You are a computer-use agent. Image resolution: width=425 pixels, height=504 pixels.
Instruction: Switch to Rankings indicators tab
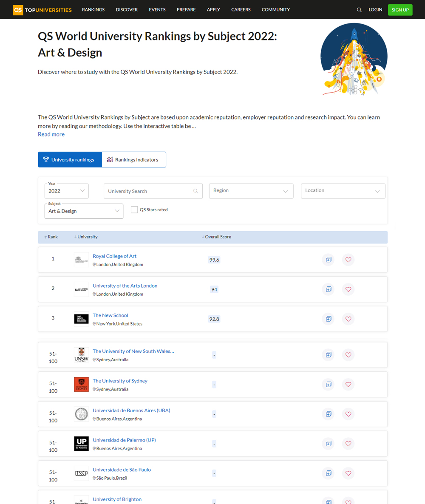134,159
